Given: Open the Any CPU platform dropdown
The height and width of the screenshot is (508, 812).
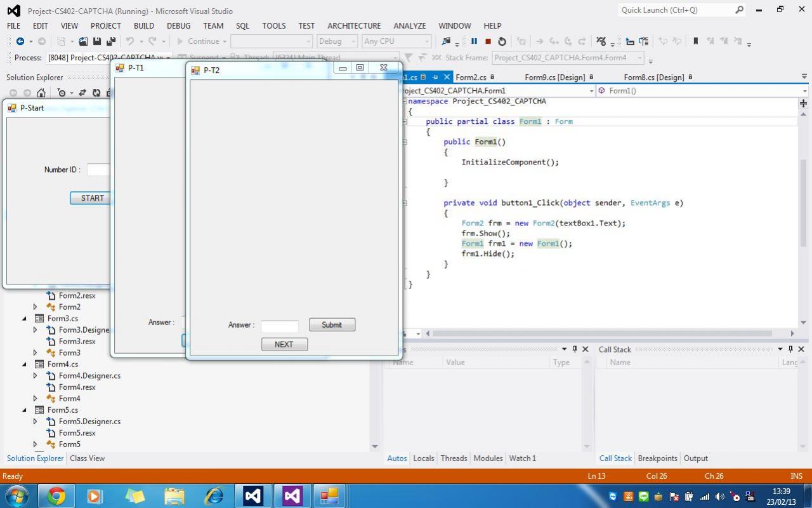Looking at the screenshot, I should [427, 41].
